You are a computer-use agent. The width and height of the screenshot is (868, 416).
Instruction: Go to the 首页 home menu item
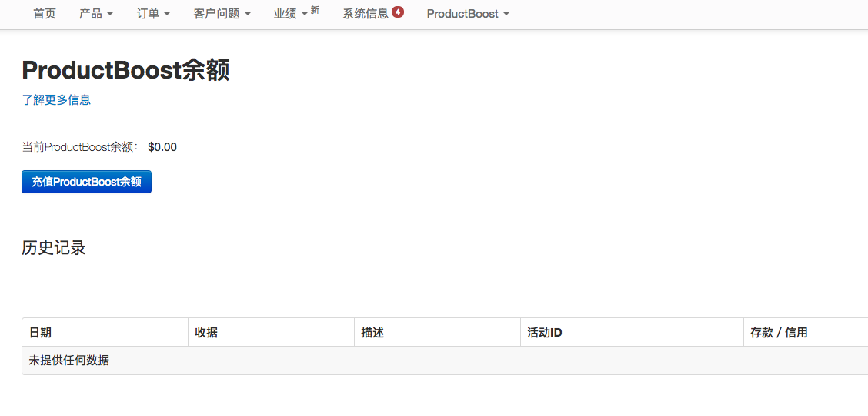45,14
